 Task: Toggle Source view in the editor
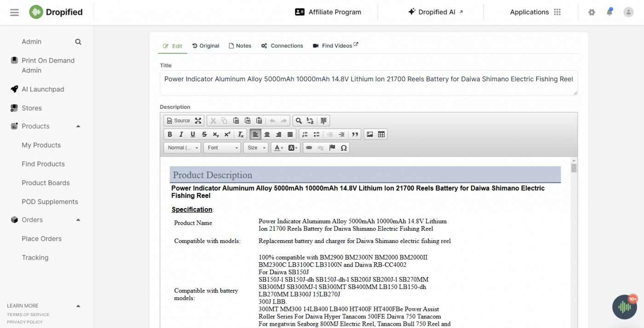coord(178,121)
